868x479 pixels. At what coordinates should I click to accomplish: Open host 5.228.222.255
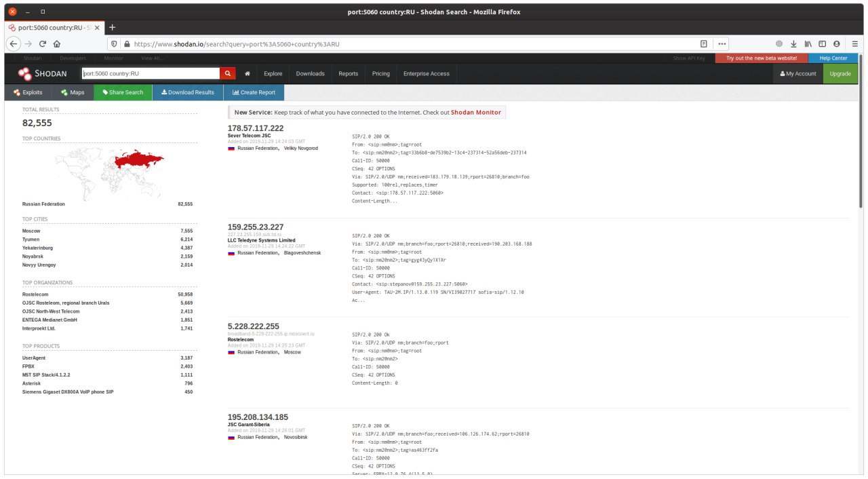(253, 326)
